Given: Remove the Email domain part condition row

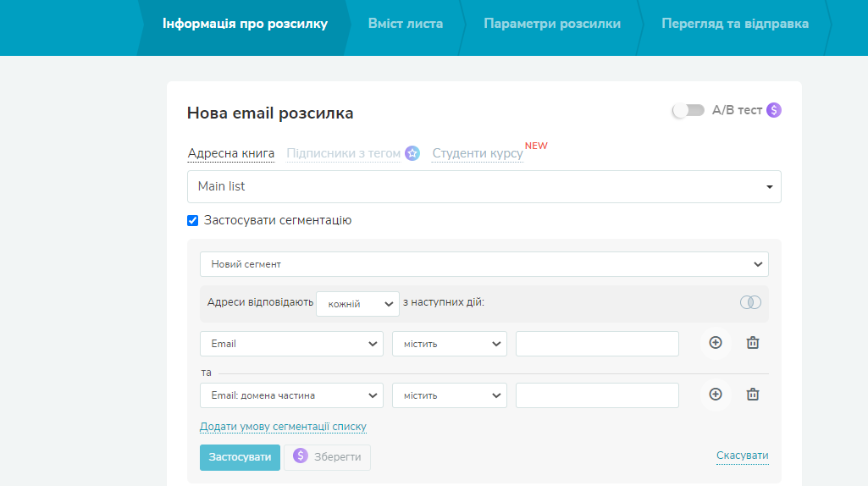Looking at the screenshot, I should (752, 395).
